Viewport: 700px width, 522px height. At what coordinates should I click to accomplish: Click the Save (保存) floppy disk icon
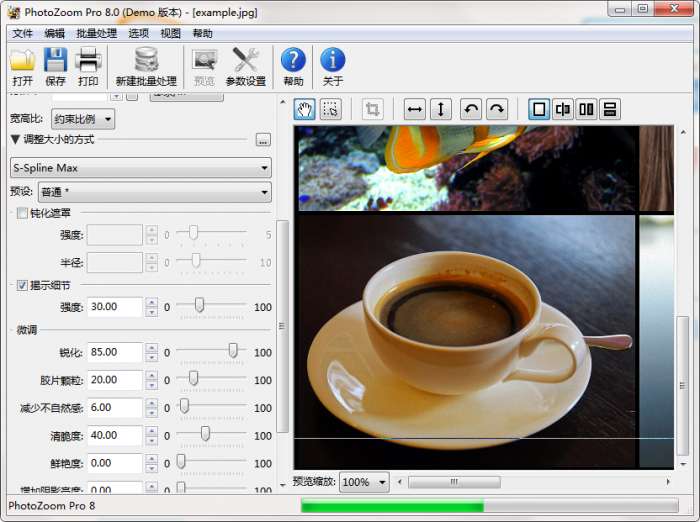coord(55,62)
